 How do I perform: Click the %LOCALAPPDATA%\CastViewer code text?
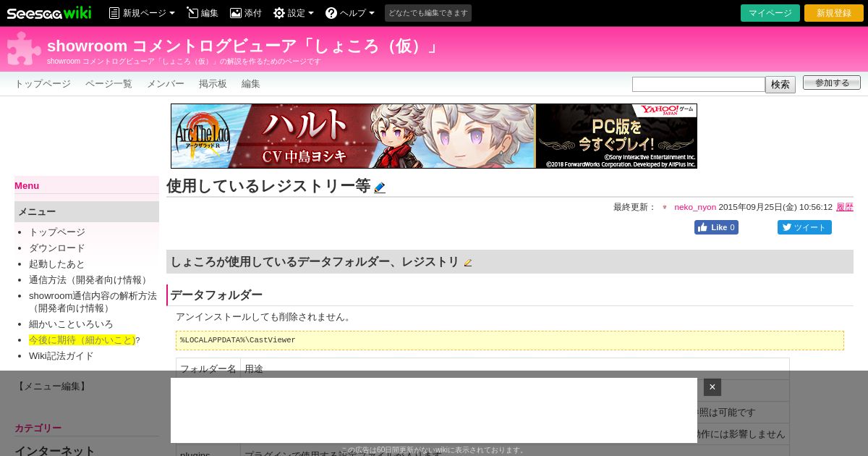tap(238, 340)
